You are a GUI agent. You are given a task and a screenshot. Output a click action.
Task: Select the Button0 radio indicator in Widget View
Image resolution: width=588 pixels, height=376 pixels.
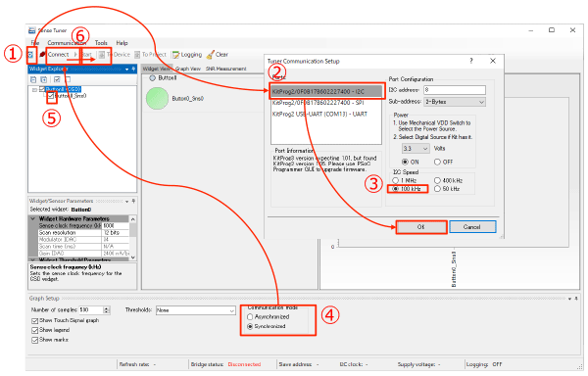(x=152, y=78)
